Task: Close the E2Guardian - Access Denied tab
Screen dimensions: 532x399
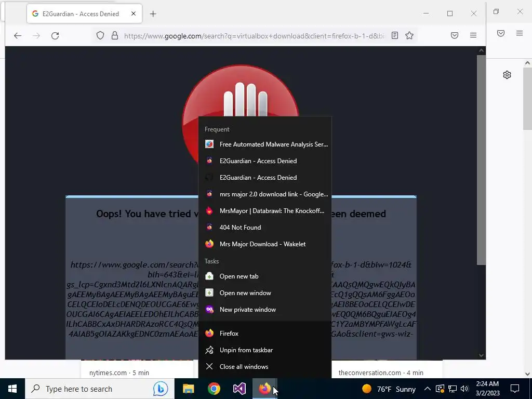Action: tap(134, 14)
